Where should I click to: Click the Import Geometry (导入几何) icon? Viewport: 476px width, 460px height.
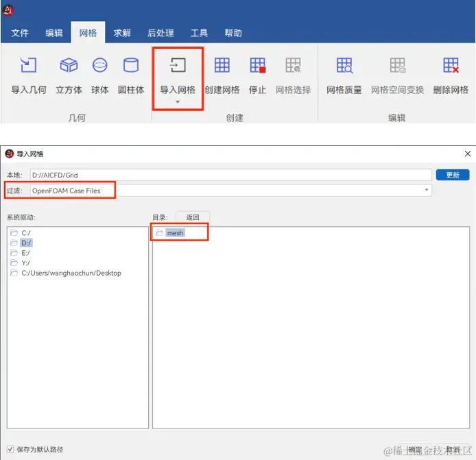(x=29, y=65)
